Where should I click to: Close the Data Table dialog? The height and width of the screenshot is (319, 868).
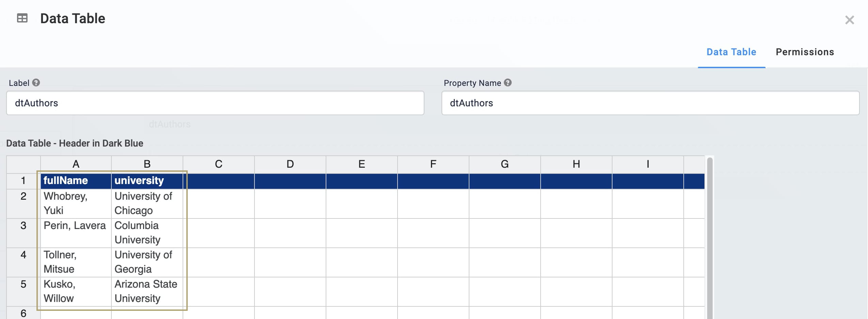point(849,20)
